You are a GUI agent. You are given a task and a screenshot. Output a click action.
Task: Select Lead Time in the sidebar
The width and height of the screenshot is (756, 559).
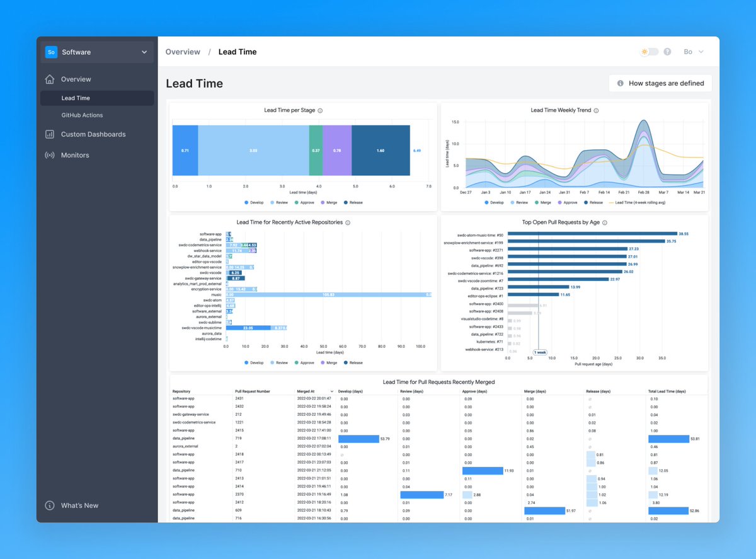(x=97, y=98)
